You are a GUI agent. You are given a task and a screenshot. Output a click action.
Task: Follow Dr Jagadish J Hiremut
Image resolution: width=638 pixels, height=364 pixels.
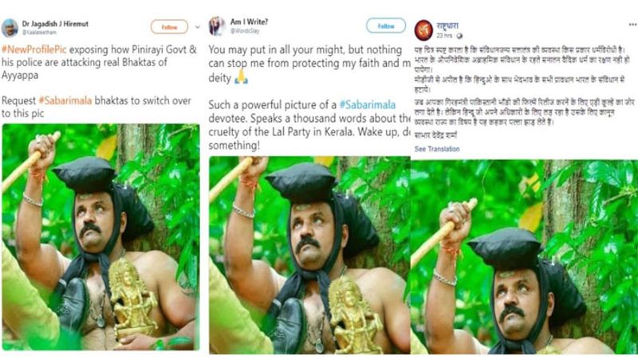coord(169,27)
